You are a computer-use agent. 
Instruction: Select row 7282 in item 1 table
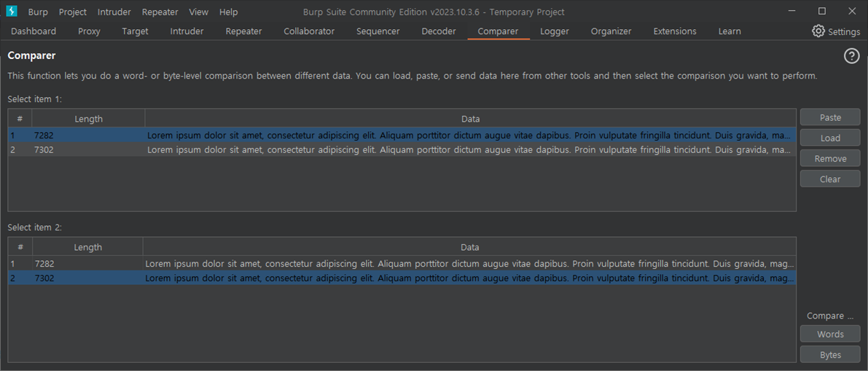(402, 135)
